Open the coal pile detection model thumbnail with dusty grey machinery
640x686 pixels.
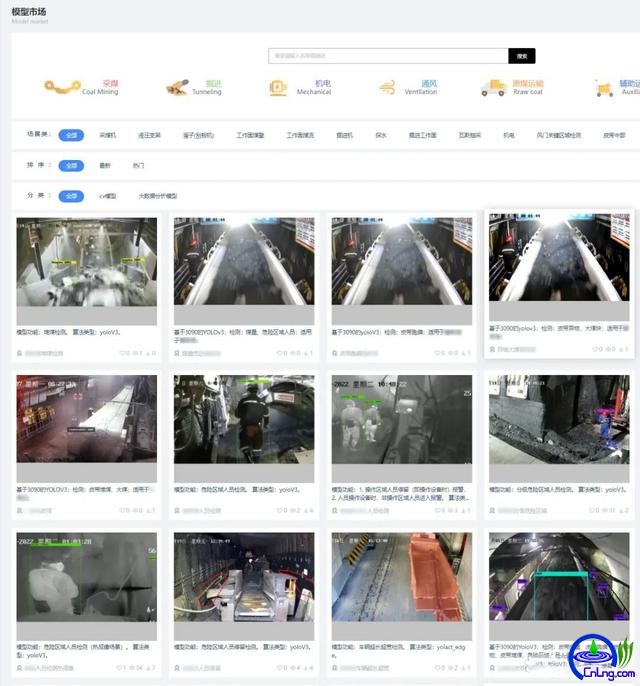(x=87, y=262)
